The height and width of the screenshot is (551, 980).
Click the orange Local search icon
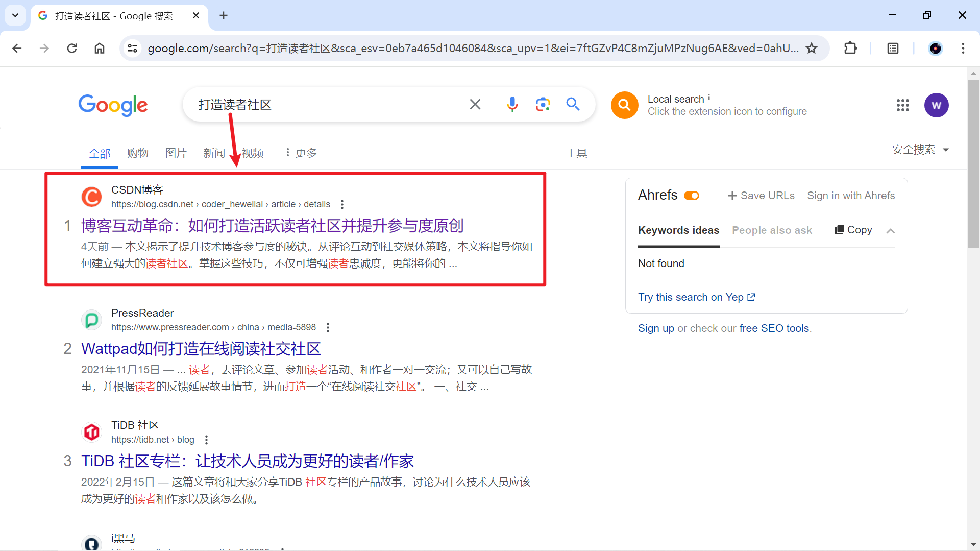[624, 105]
